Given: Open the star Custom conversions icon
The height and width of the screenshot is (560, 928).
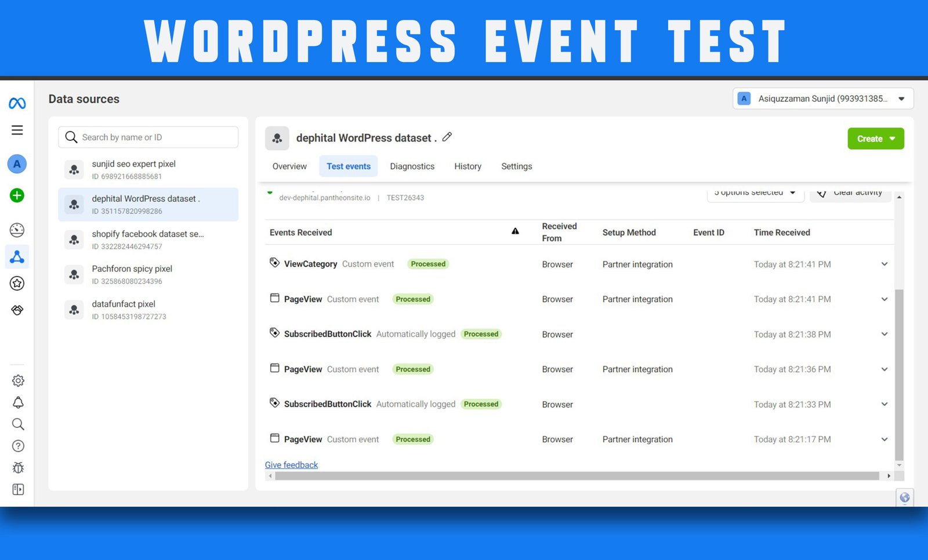Looking at the screenshot, I should [x=17, y=283].
